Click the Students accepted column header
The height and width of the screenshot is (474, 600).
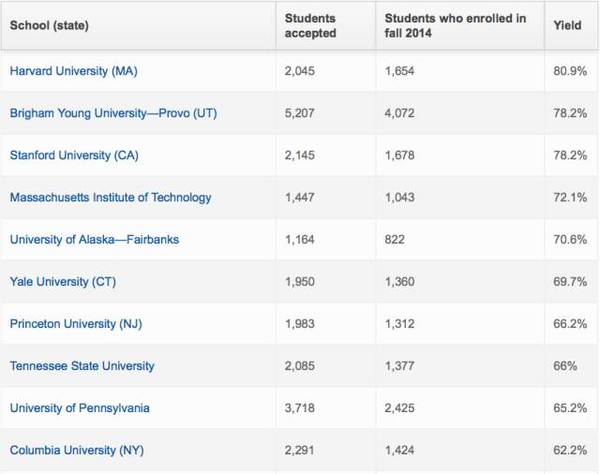(x=310, y=25)
